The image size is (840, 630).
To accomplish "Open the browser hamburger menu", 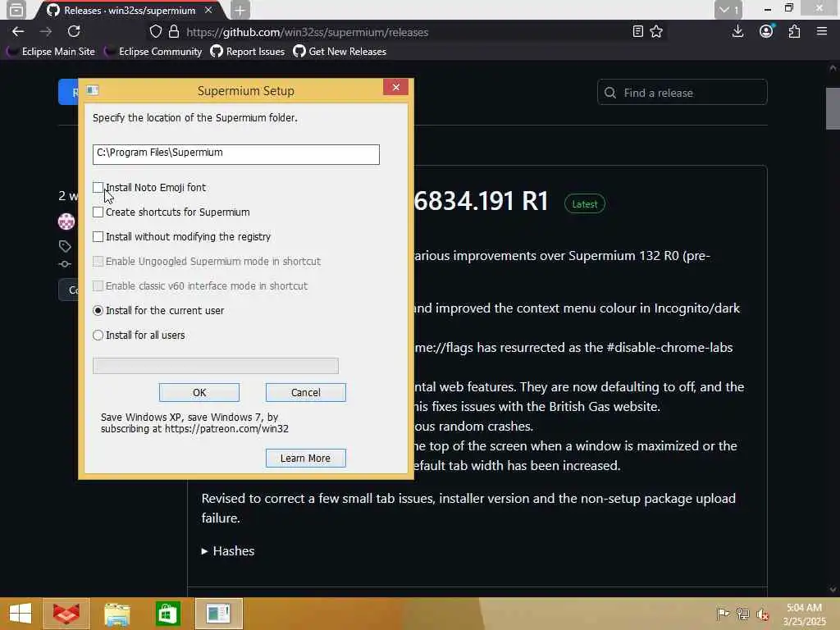I will coord(822,32).
